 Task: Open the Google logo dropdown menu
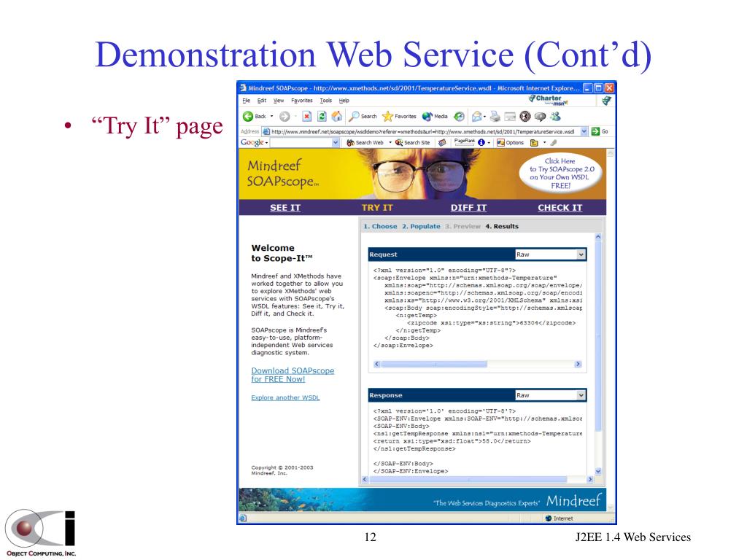click(x=255, y=142)
